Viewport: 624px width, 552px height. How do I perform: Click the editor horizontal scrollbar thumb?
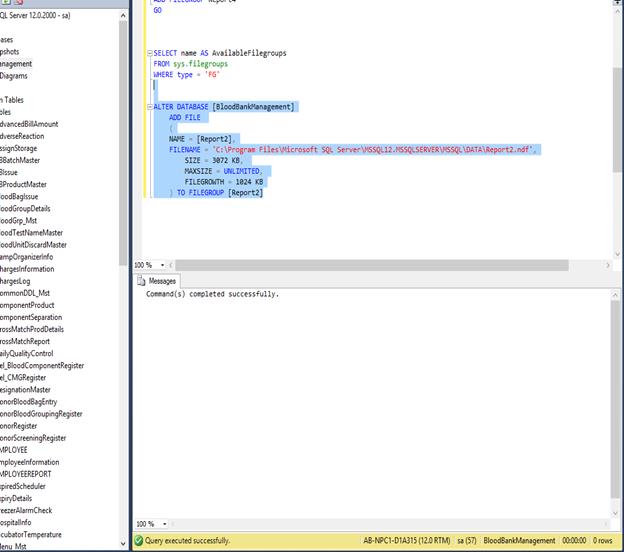pos(372,265)
